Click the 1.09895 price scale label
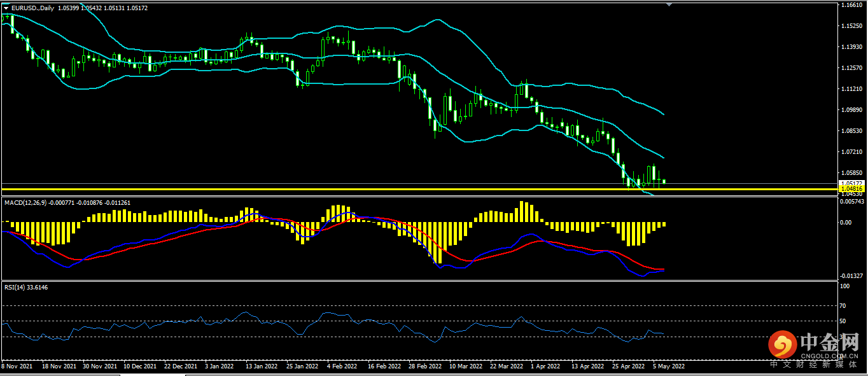The height and width of the screenshot is (376, 868). coord(851,110)
